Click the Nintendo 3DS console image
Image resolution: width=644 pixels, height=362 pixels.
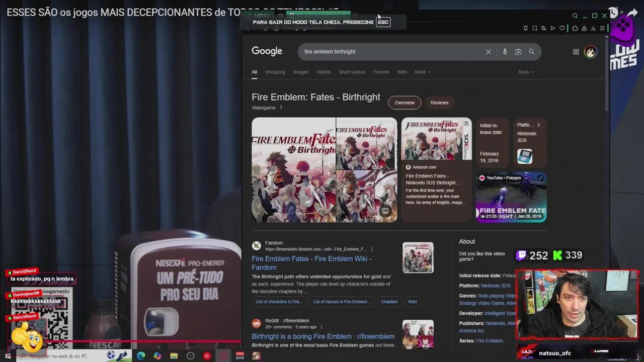click(x=525, y=156)
